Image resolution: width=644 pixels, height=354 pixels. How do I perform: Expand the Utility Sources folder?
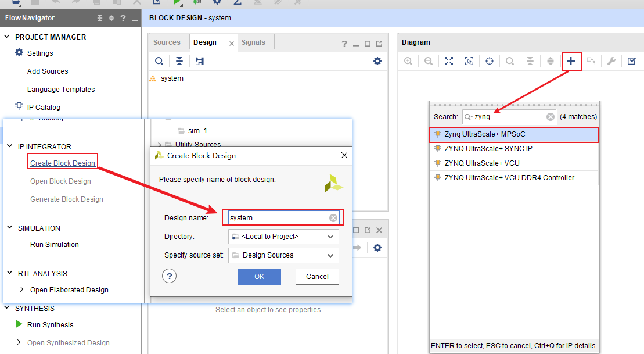[x=160, y=145]
